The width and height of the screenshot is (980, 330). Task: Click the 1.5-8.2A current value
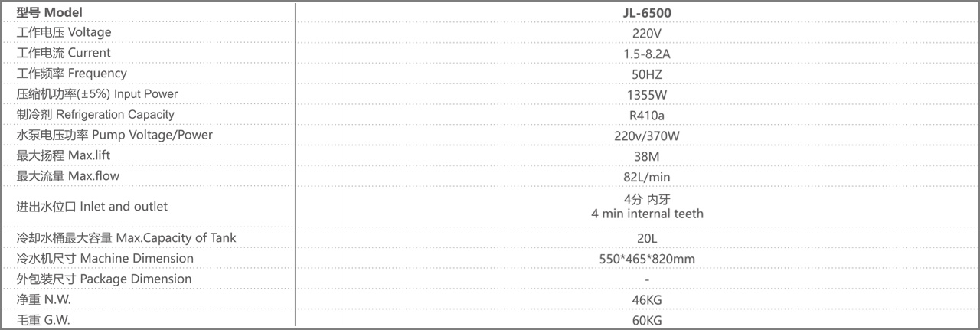click(647, 54)
